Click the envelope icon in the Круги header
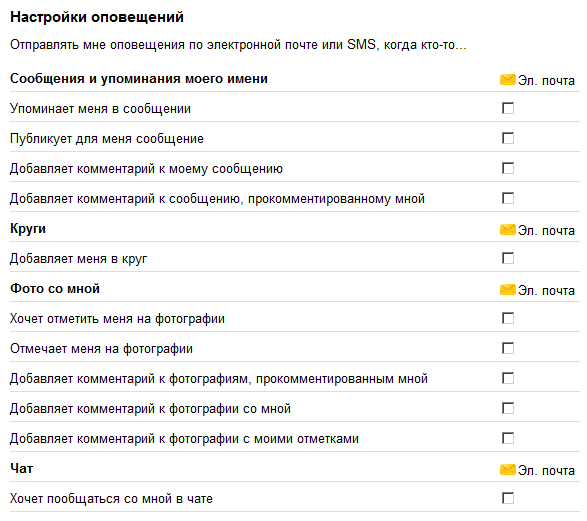Viewport: 587px width, 521px height. click(x=508, y=230)
